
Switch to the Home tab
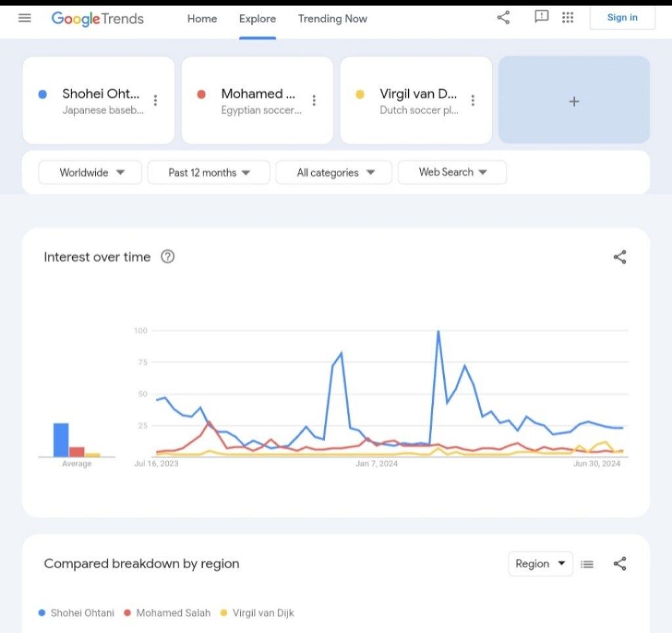click(202, 19)
